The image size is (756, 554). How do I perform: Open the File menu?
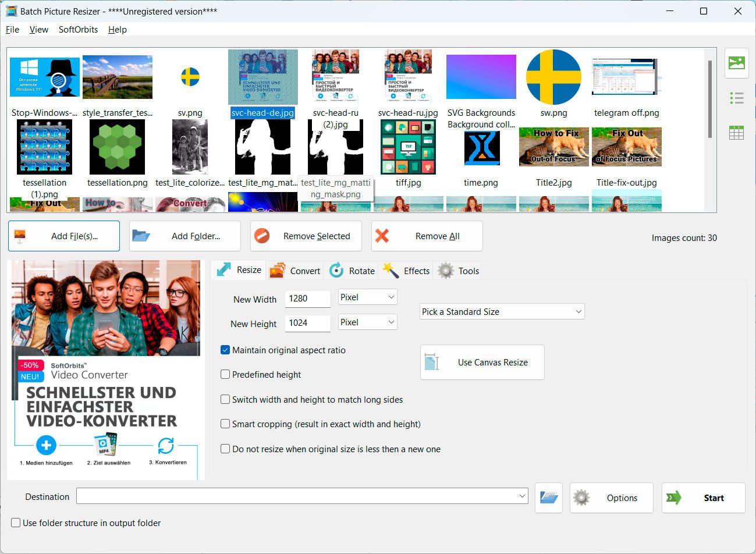12,29
